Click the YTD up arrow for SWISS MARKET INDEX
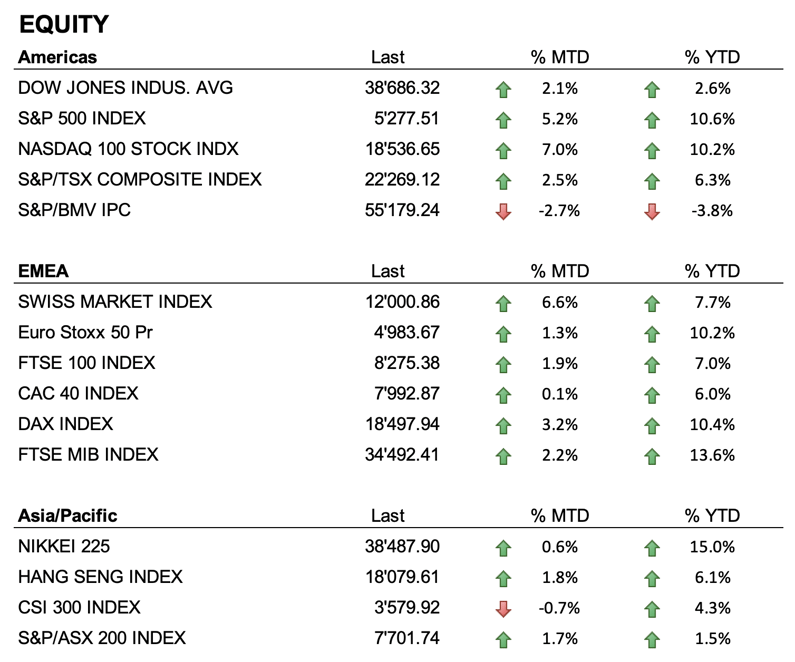 652,304
